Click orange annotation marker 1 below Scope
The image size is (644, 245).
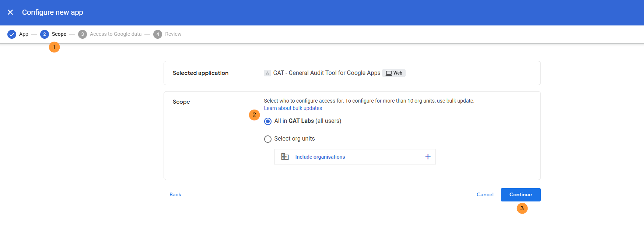pos(54,47)
